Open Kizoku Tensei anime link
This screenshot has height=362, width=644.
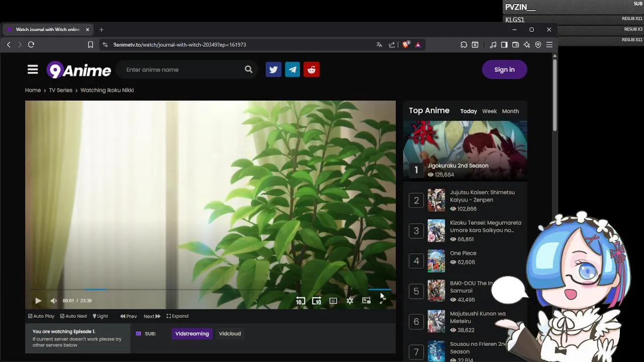tap(486, 226)
